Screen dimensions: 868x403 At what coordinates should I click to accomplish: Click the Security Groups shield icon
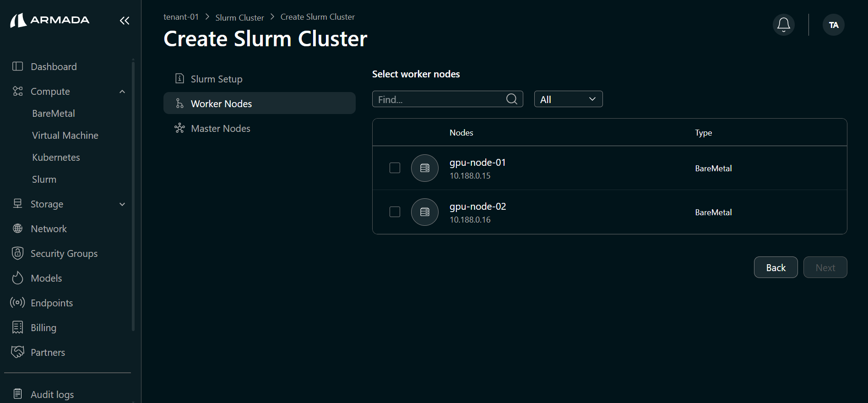(17, 253)
